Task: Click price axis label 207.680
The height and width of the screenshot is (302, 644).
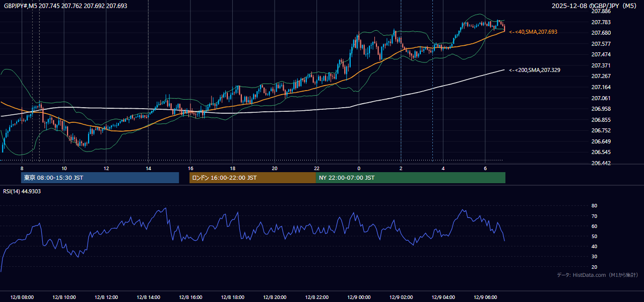Action: [x=601, y=33]
